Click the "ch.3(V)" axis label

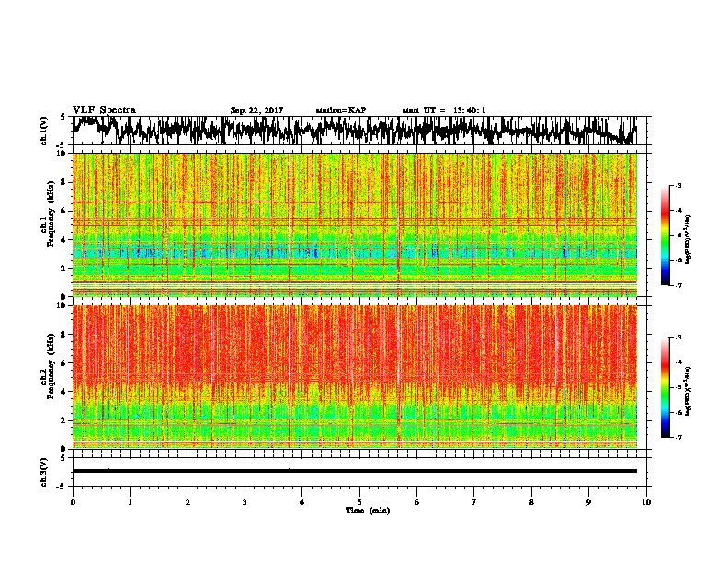pyautogui.click(x=44, y=472)
